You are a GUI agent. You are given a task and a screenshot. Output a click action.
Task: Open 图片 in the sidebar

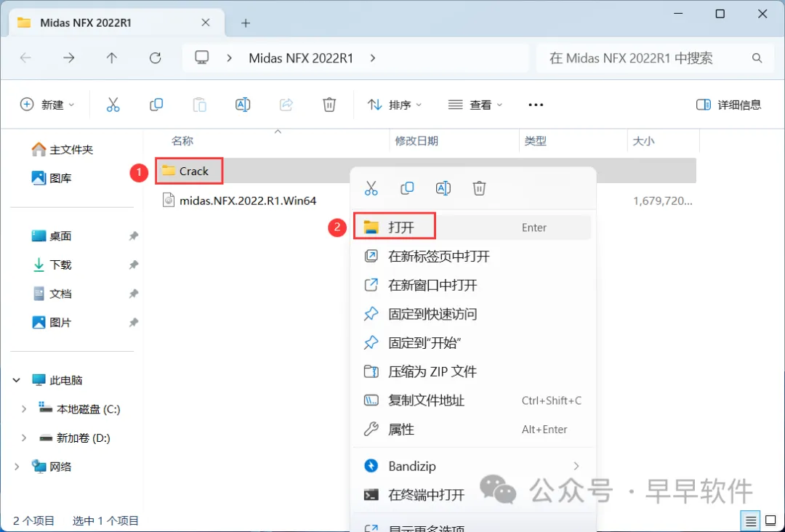click(52, 322)
